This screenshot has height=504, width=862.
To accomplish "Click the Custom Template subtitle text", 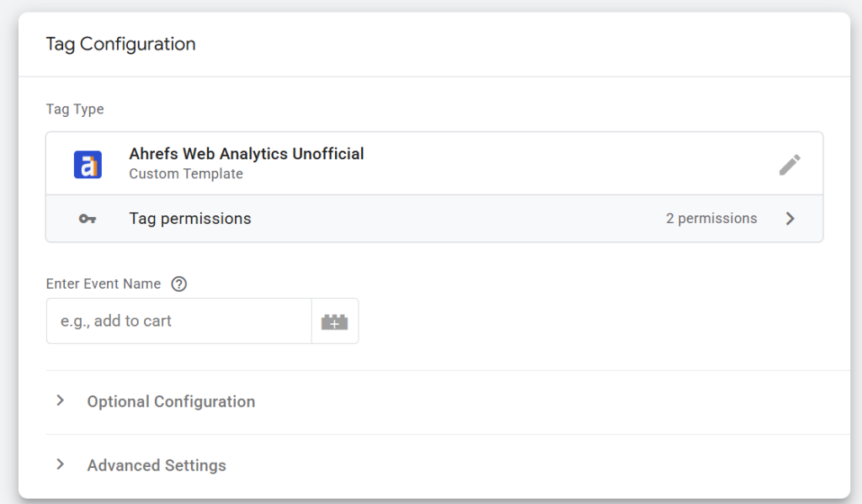I will point(186,173).
